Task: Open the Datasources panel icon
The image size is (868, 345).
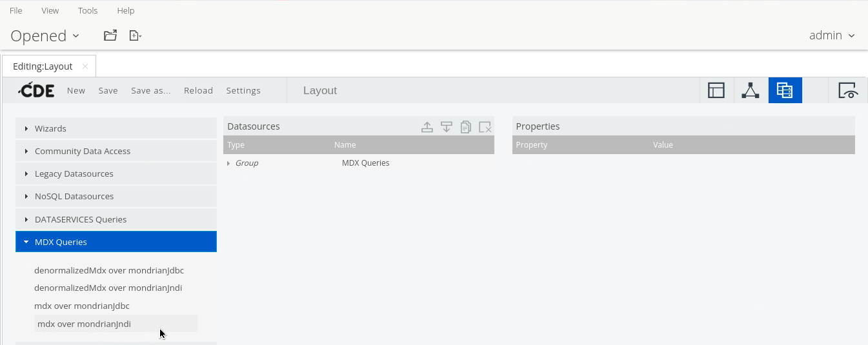Action: (785, 91)
